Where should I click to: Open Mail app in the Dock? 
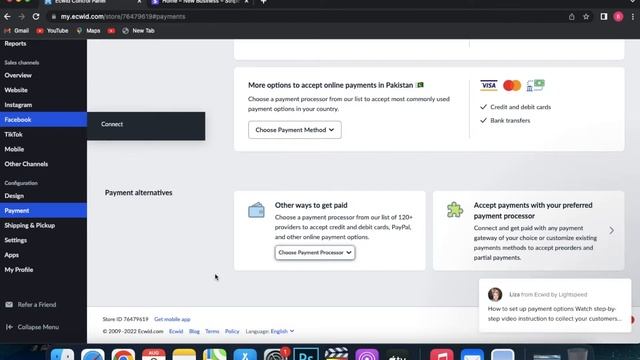pos(472,355)
